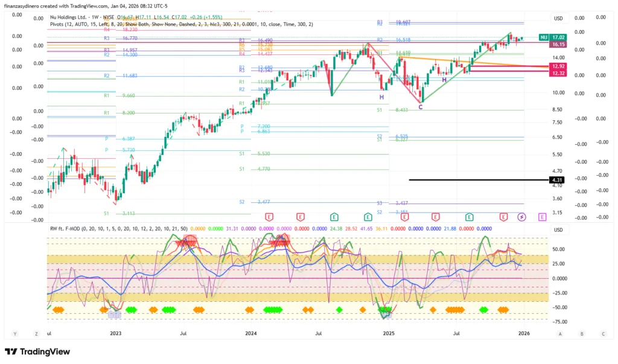Click the leftmost red E earnings marker

(x=269, y=216)
